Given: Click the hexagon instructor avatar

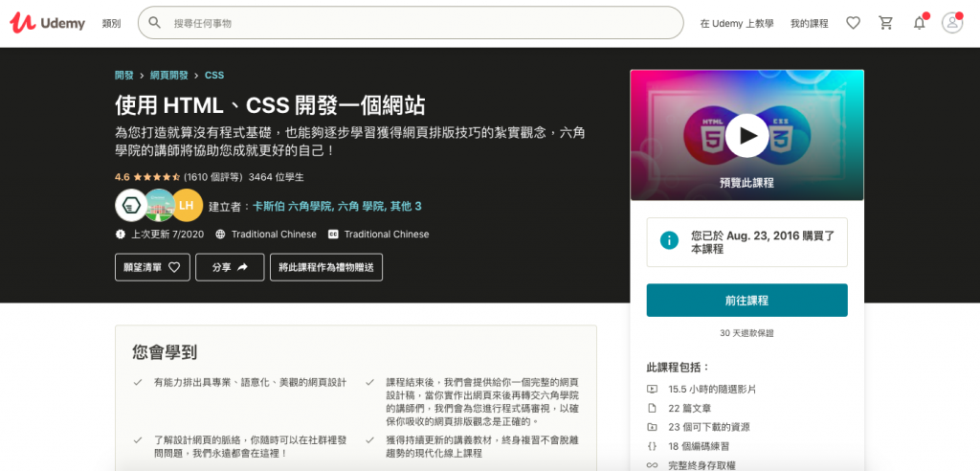Looking at the screenshot, I should 131,205.
